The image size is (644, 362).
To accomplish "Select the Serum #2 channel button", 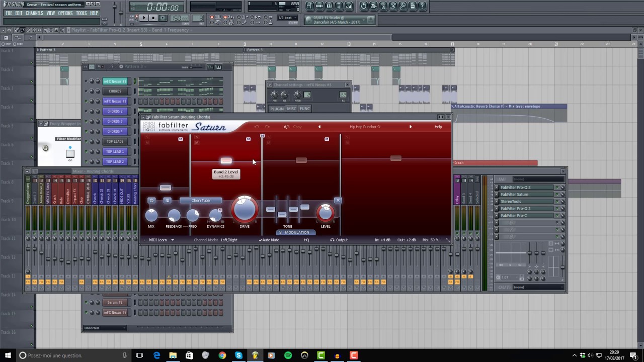I will [115, 302].
